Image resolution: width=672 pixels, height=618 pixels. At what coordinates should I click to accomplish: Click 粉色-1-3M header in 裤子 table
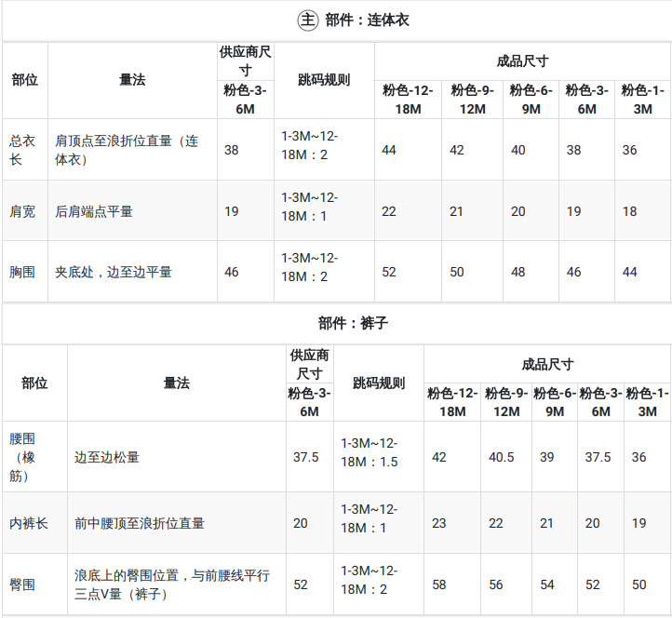coord(648,402)
